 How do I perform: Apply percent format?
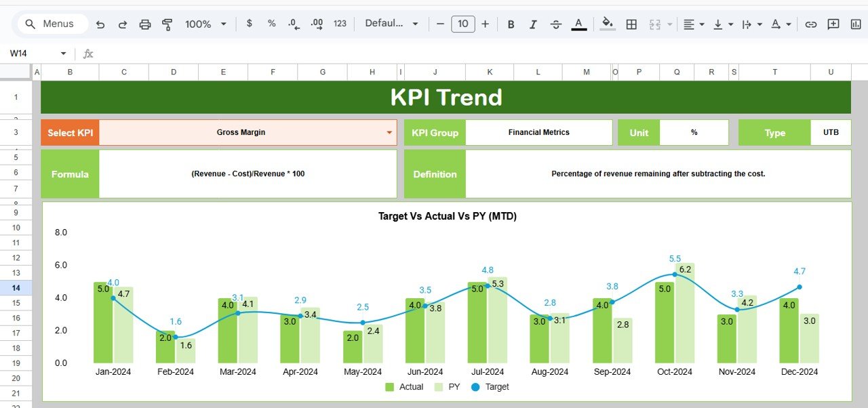coord(271,24)
